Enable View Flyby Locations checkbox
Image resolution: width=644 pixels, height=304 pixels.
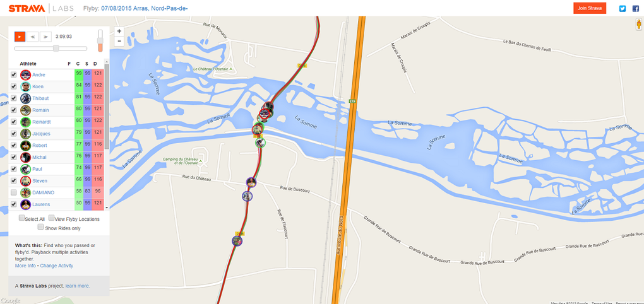click(x=51, y=218)
